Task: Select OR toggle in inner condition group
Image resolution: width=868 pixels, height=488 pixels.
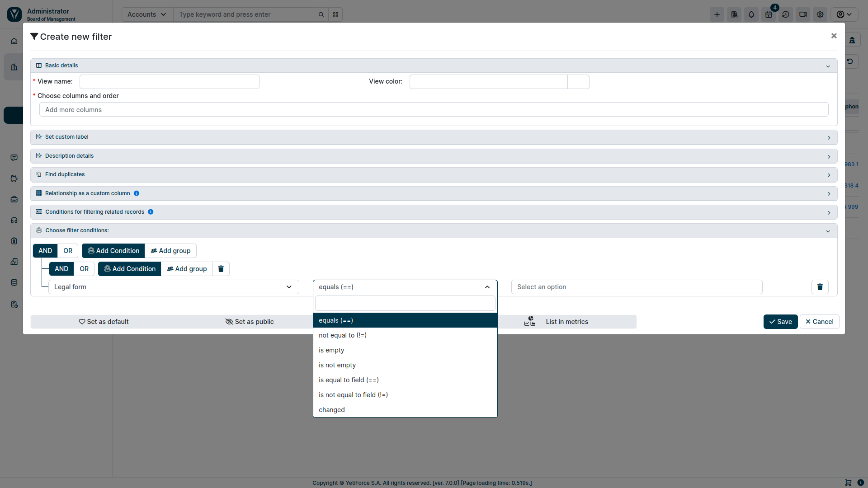Action: (84, 269)
